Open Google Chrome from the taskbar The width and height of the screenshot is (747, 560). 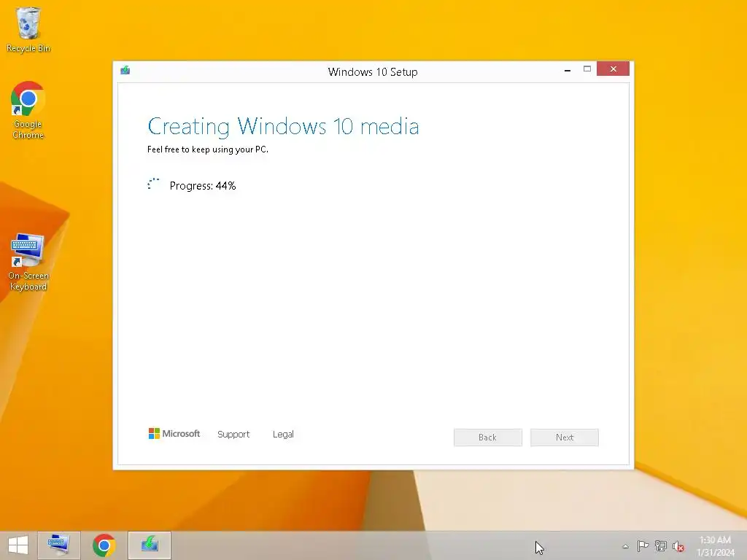point(104,545)
